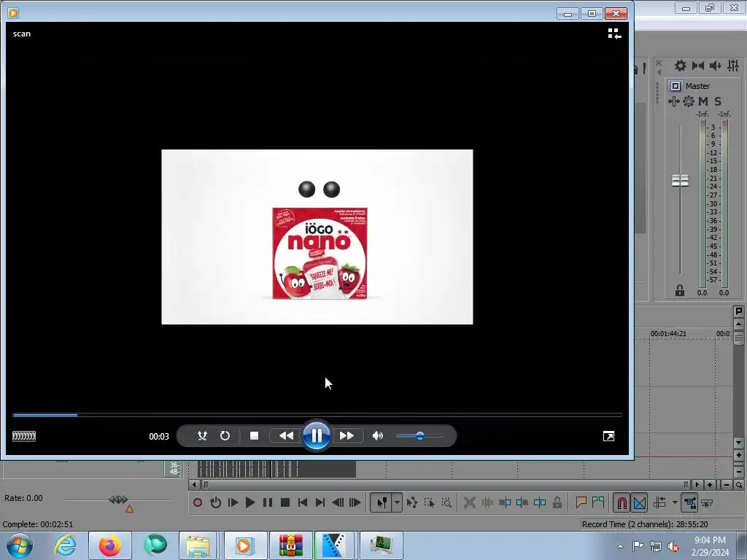This screenshot has width=747, height=560.
Task: Click Play From Start in Vegas
Action: pos(233,502)
